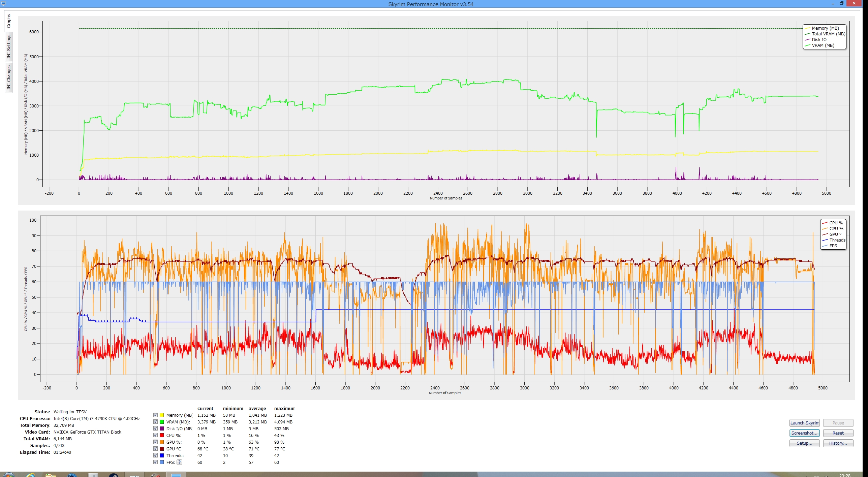This screenshot has height=477, width=868.
Task: Click 'Disk IO' legend entry
Action: (x=819, y=39)
